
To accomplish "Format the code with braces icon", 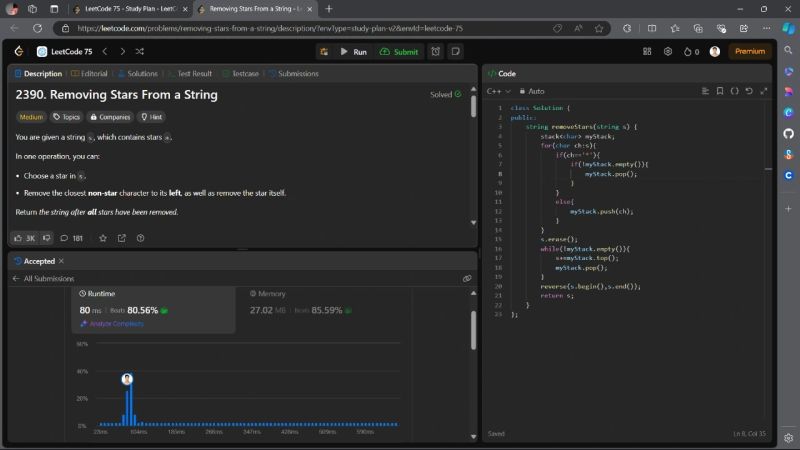I will pos(734,91).
